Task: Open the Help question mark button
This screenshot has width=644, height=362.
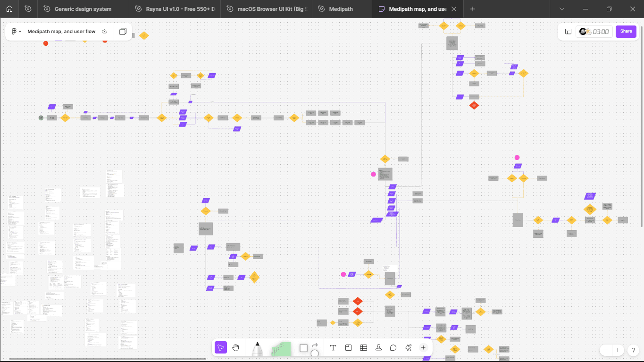Action: pos(633,350)
